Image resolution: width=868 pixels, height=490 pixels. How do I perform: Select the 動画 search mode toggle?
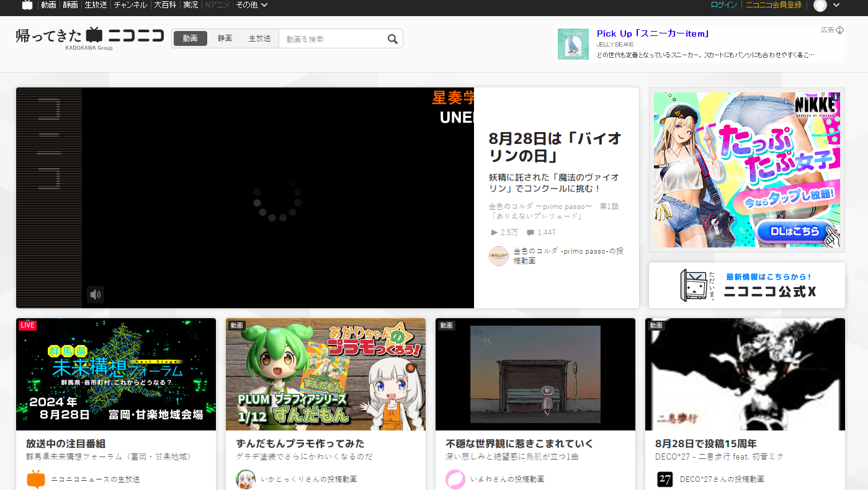coord(190,38)
